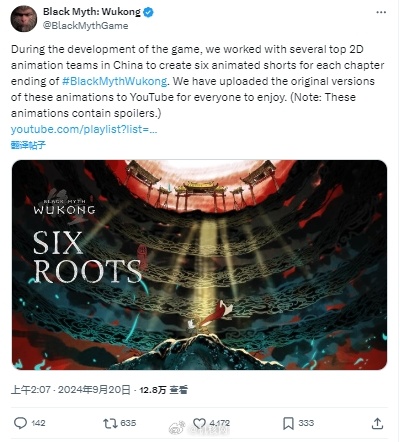Click the 635 reposts count
Screen dimensions: 400x442
[128, 423]
